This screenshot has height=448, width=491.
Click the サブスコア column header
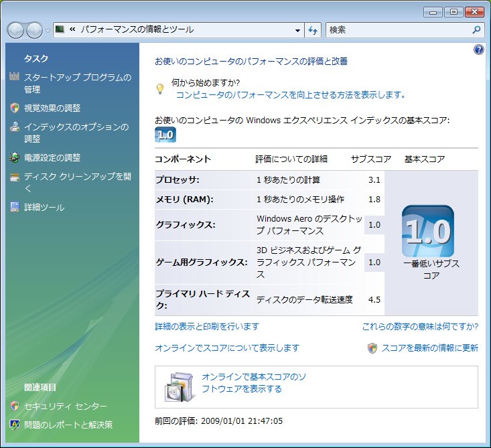pos(371,159)
